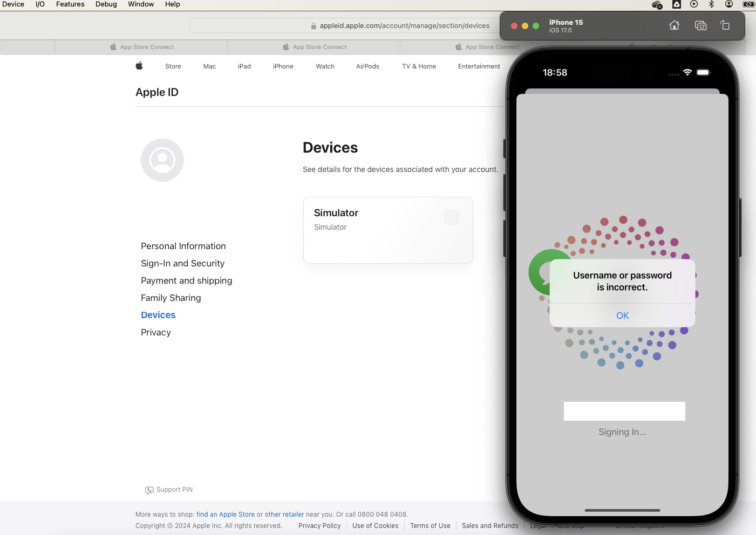The height and width of the screenshot is (535, 756).
Task: Tap the battery icon in iPhone status bar
Action: click(704, 72)
